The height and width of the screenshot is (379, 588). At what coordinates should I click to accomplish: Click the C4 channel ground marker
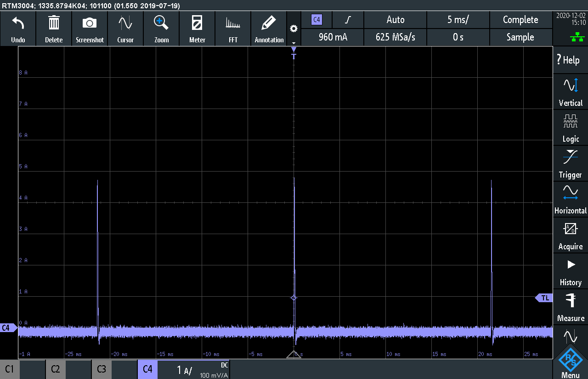click(x=8, y=328)
